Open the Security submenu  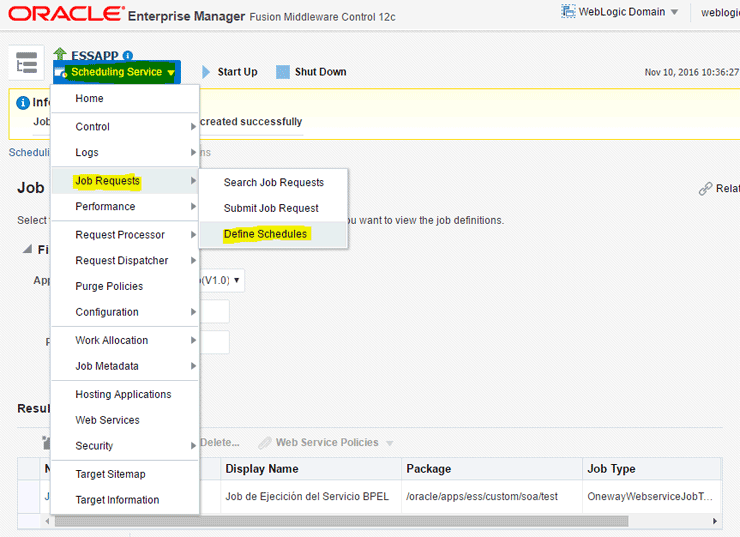pyautogui.click(x=125, y=446)
